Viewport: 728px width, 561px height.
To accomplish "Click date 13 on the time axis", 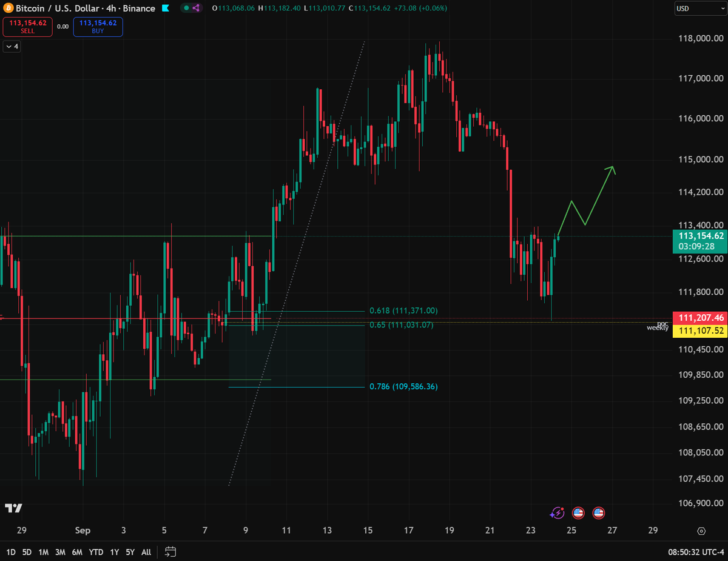I will click(328, 531).
